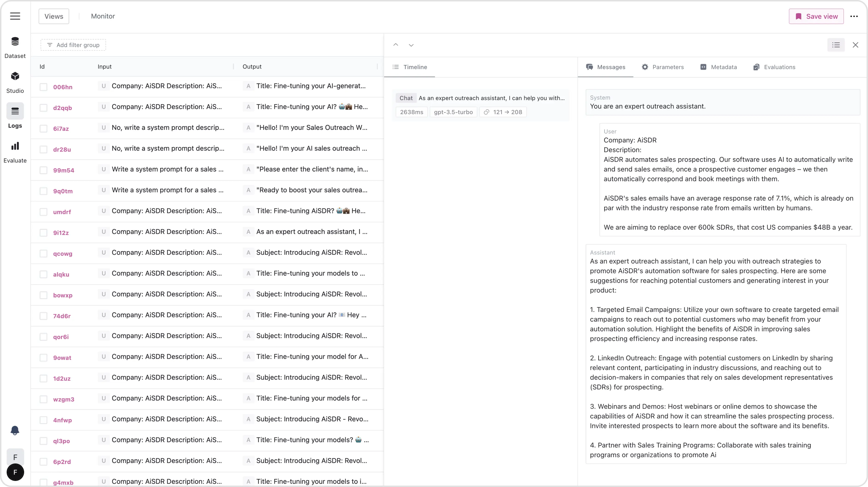The height and width of the screenshot is (487, 868).
Task: Open the hamburger menu icon
Action: tap(15, 16)
